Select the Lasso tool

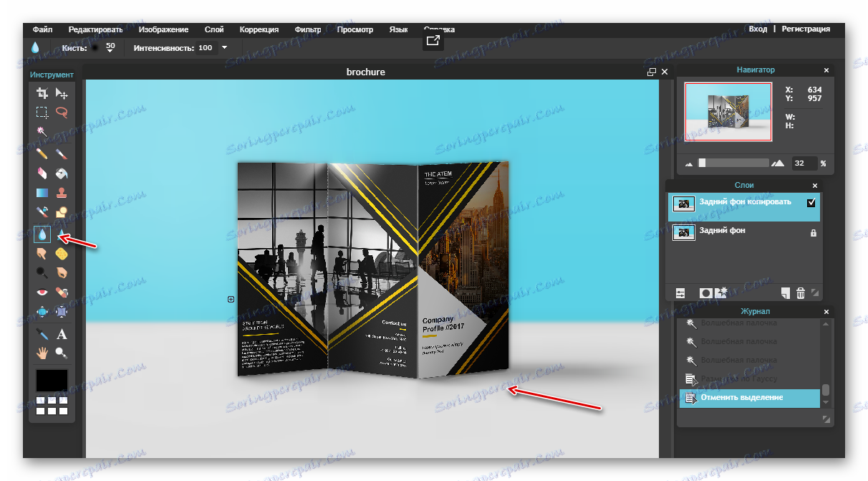tap(62, 113)
